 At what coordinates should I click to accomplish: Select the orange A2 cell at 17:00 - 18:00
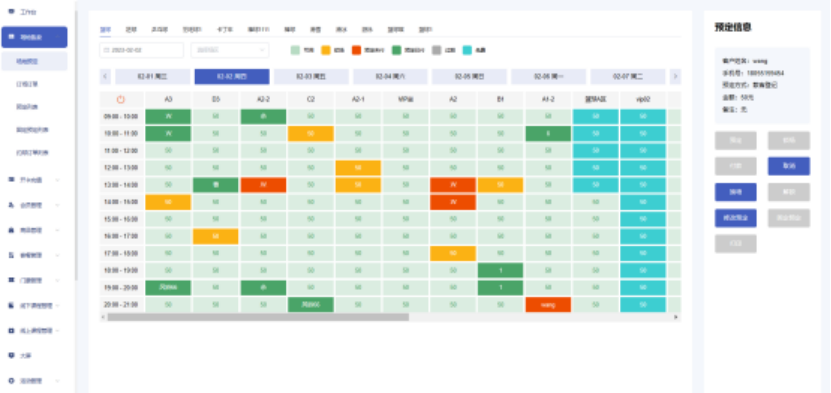pos(453,253)
